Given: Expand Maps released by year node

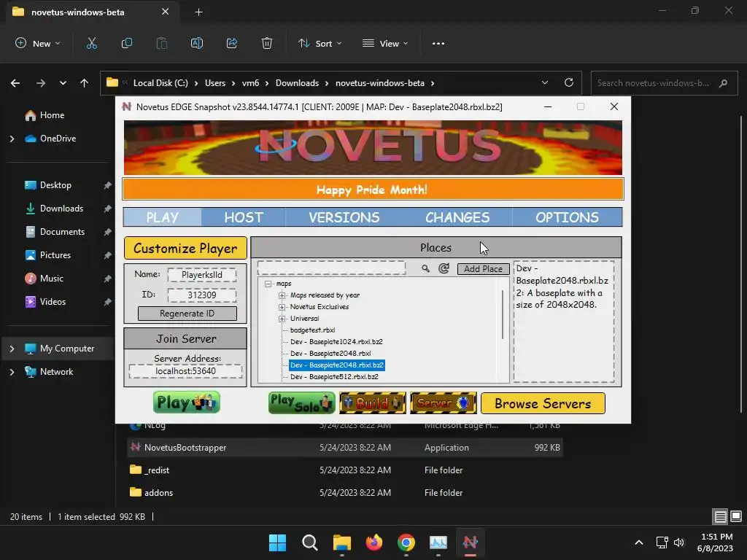Looking at the screenshot, I should click(282, 295).
